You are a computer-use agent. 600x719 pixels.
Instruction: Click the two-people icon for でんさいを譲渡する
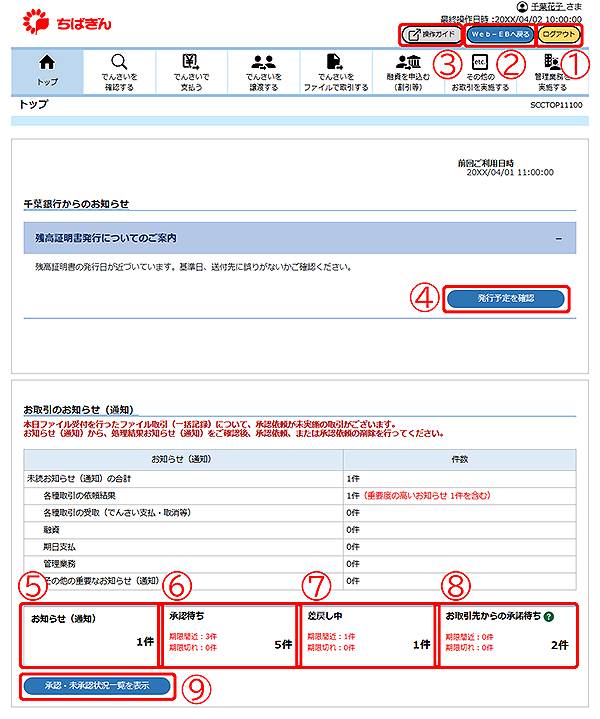264,62
